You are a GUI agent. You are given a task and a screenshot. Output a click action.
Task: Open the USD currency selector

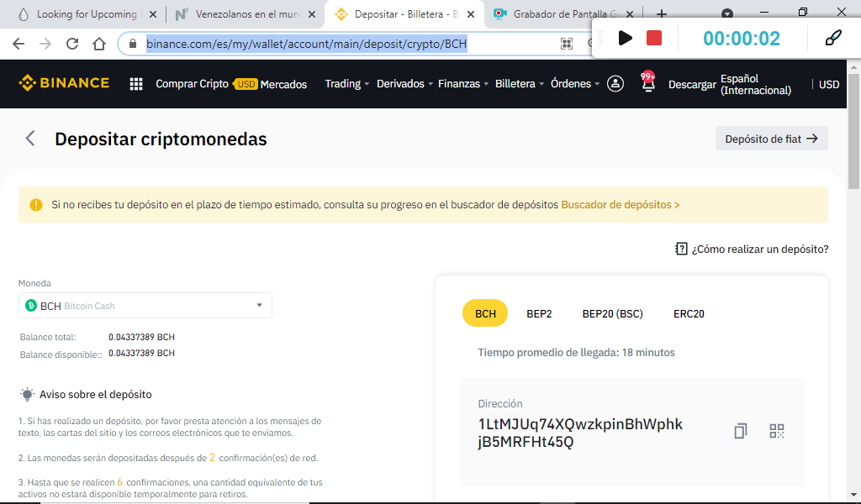(828, 85)
